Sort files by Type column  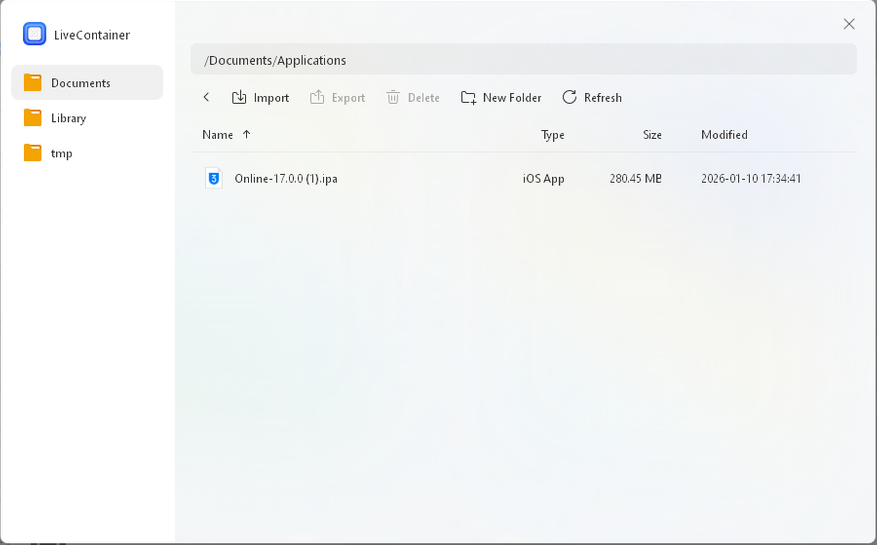[x=552, y=135]
